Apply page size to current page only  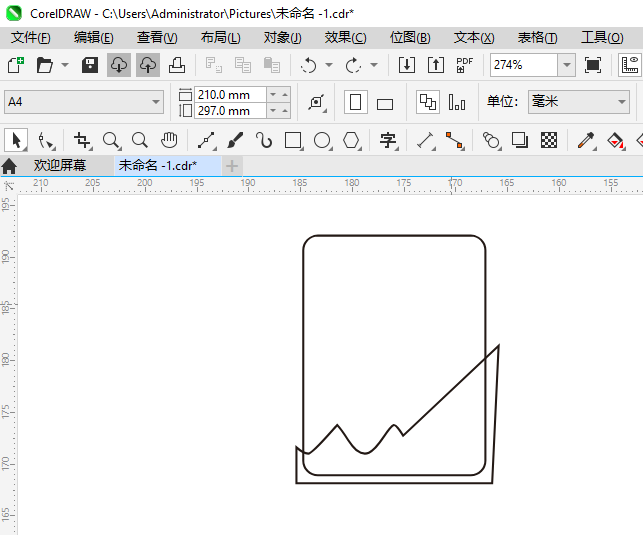click(x=457, y=102)
